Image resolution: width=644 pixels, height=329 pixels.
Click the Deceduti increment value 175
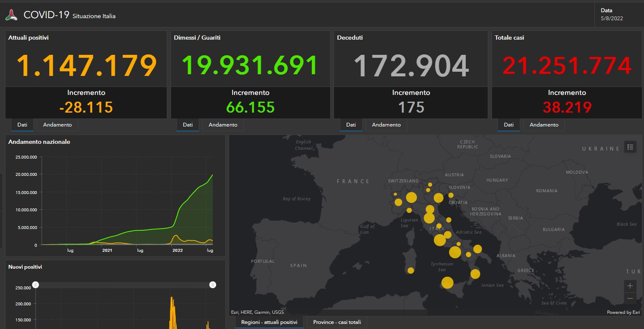[x=411, y=108]
